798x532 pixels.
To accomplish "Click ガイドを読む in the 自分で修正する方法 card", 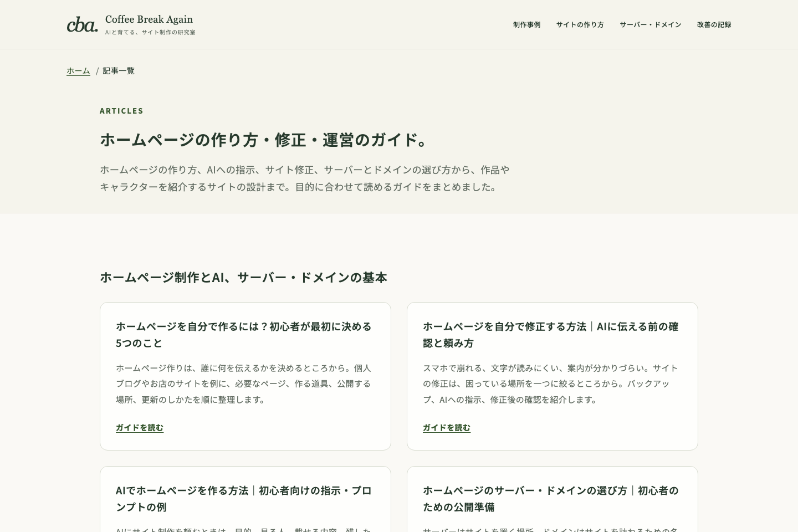I will 447,427.
